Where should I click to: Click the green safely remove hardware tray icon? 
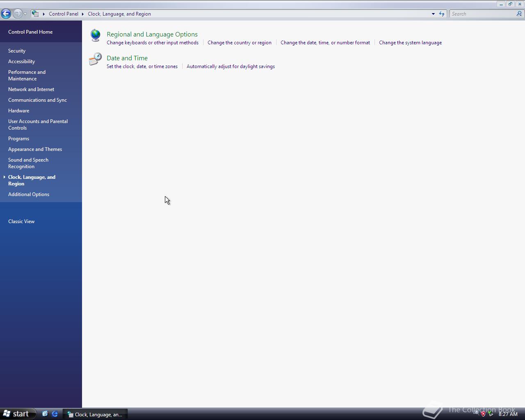click(491, 414)
